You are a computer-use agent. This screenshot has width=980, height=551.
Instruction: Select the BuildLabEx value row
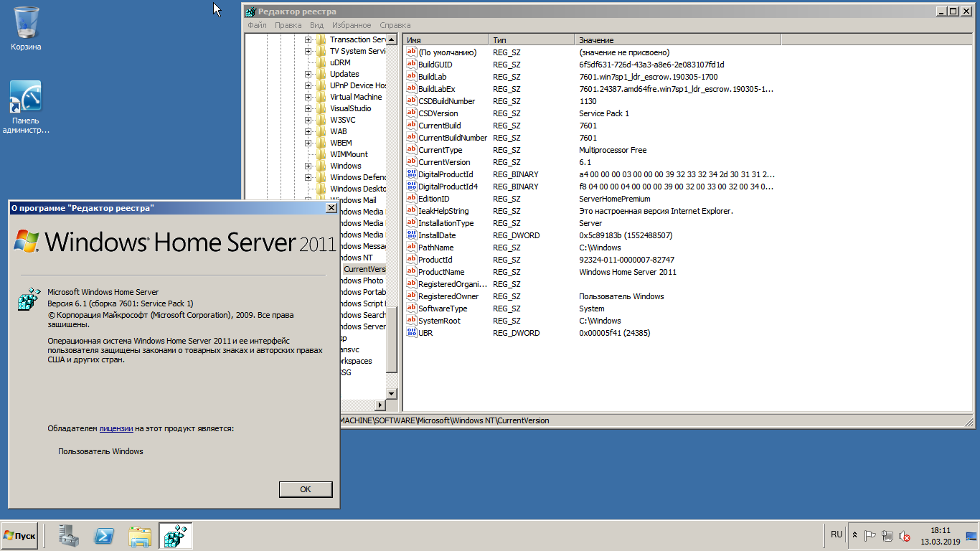(592, 89)
